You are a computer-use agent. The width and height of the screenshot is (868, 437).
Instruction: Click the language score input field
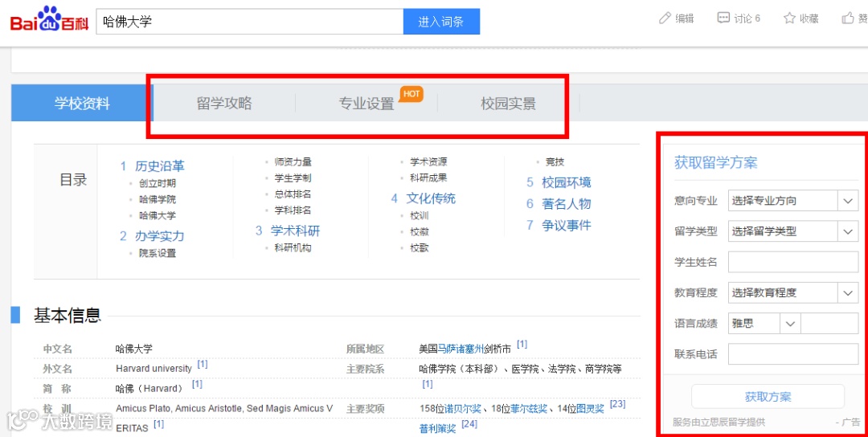pyautogui.click(x=829, y=324)
